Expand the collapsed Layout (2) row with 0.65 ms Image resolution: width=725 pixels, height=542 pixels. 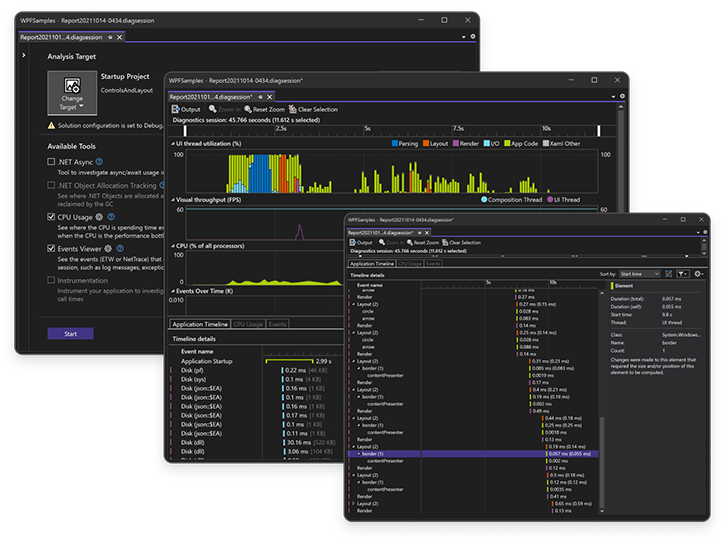click(354, 504)
